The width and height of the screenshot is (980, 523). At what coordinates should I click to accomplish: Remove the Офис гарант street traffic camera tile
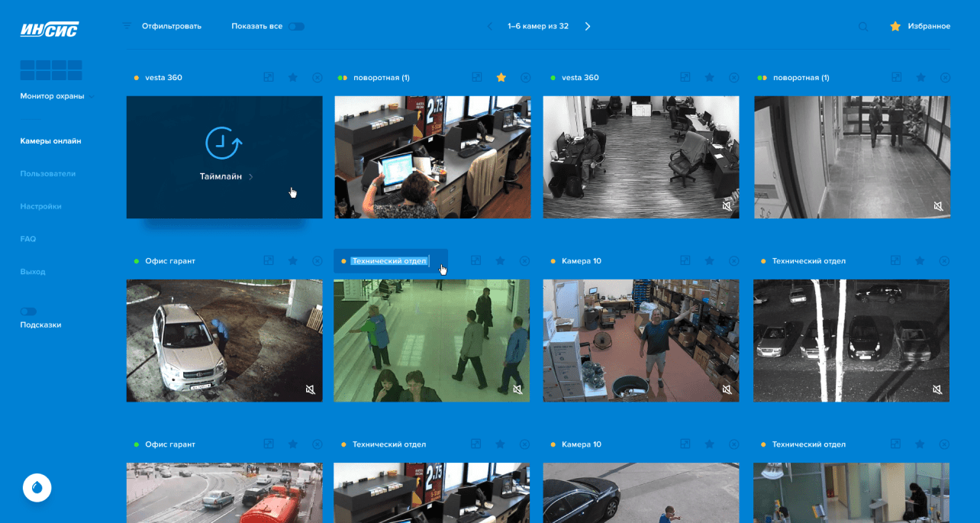click(x=318, y=444)
